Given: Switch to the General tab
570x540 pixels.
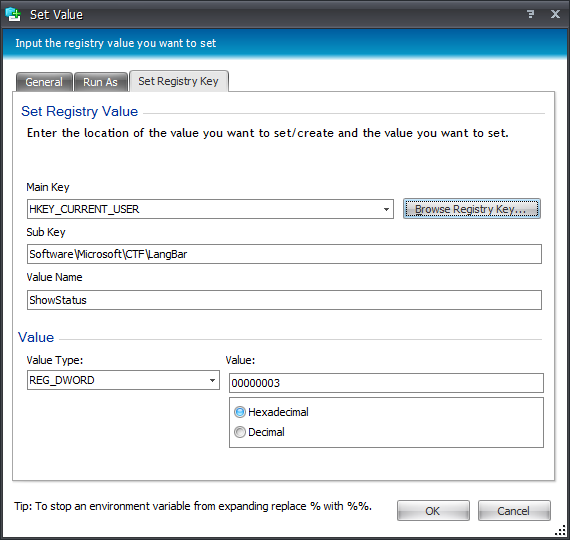Looking at the screenshot, I should (44, 82).
